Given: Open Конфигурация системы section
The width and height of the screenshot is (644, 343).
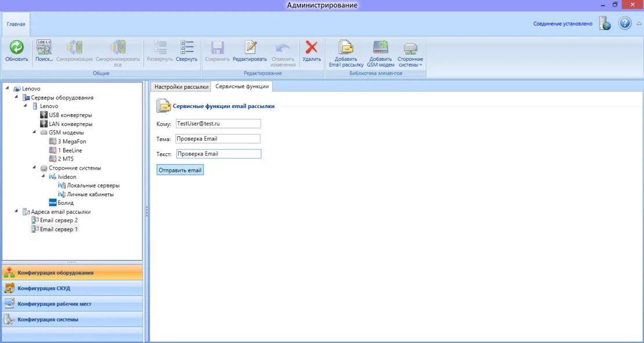Looking at the screenshot, I should (73, 319).
